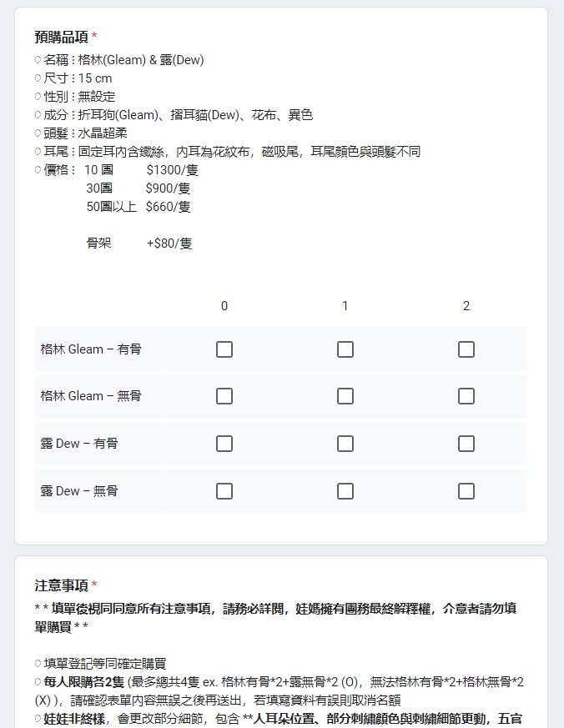Click the 注意事項 section heading
This screenshot has height=728, width=564.
point(62,585)
